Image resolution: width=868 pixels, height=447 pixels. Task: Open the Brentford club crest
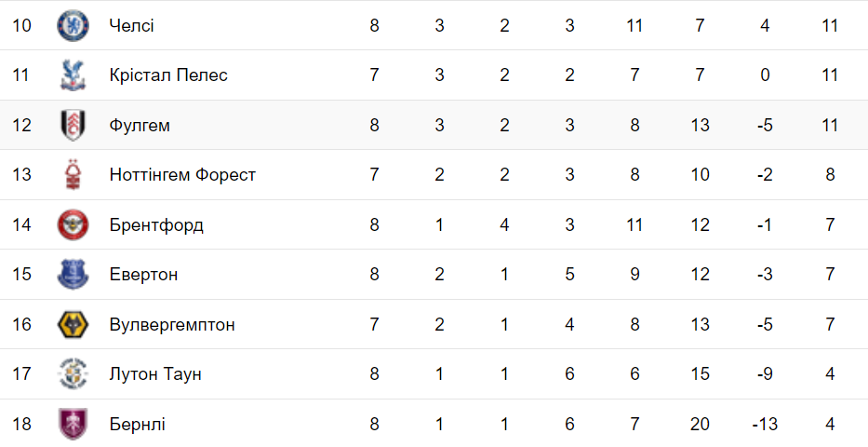[x=72, y=224]
